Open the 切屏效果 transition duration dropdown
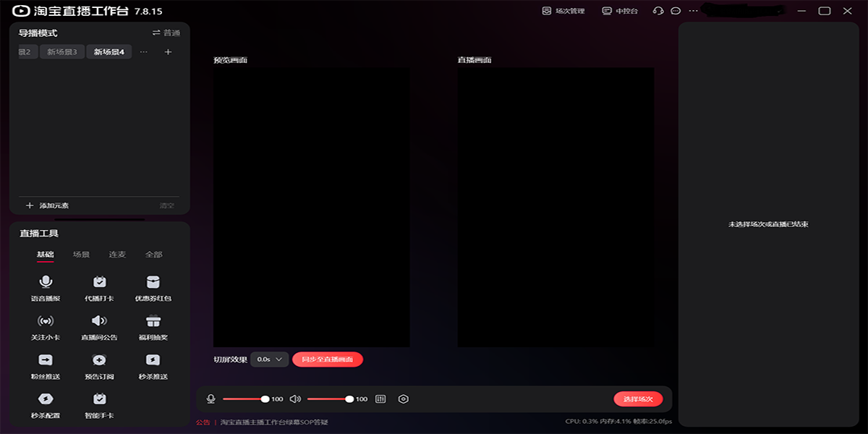The height and width of the screenshot is (434, 868). pos(268,359)
